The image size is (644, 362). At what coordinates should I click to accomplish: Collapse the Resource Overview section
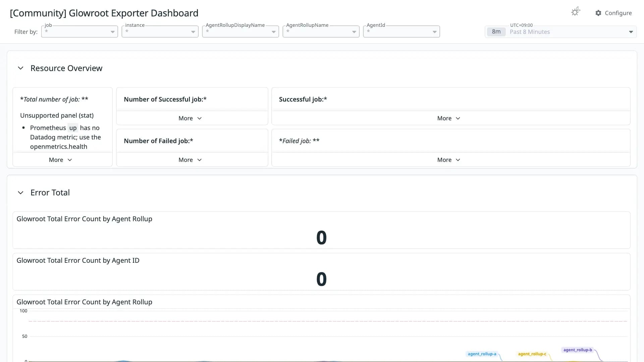click(x=20, y=68)
